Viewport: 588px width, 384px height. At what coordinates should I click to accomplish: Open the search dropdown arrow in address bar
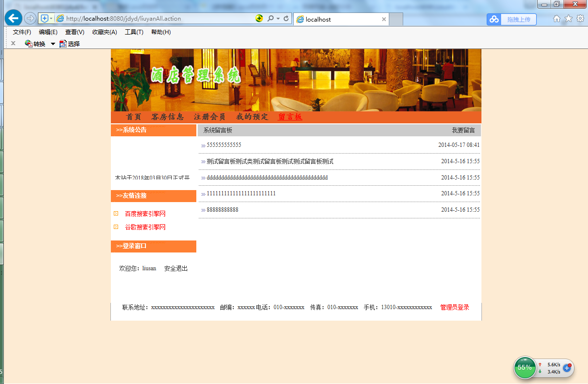point(278,19)
